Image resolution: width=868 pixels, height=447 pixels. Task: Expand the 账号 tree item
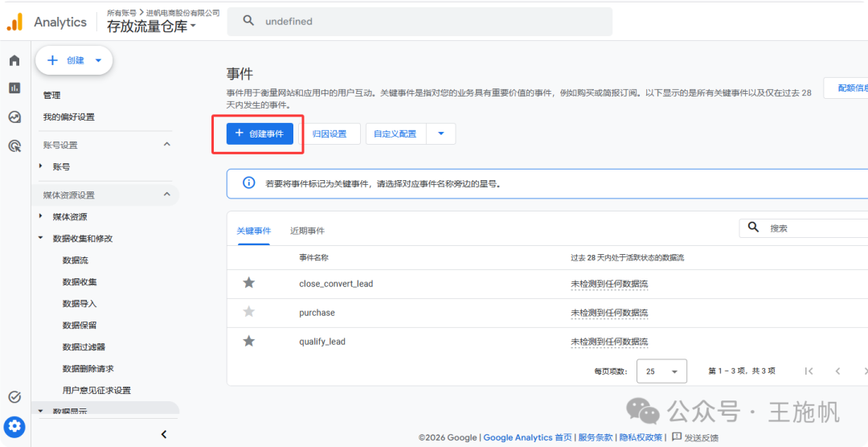(40, 166)
